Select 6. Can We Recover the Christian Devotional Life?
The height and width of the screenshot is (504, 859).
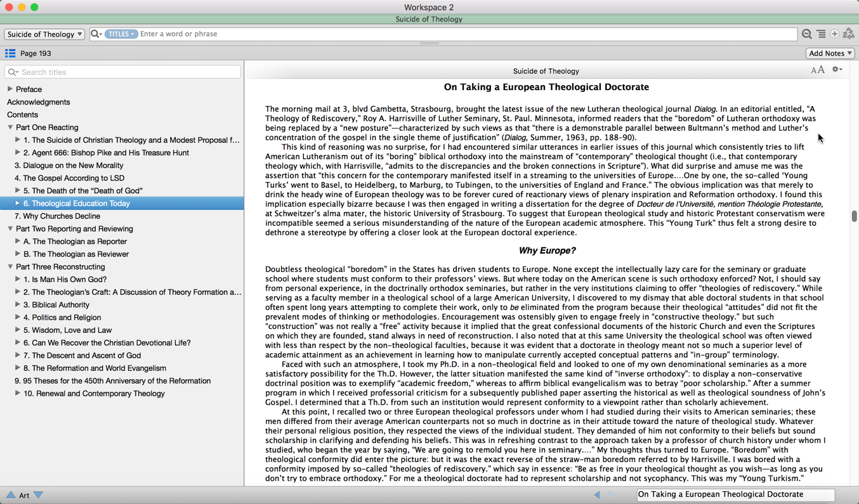[x=107, y=343]
